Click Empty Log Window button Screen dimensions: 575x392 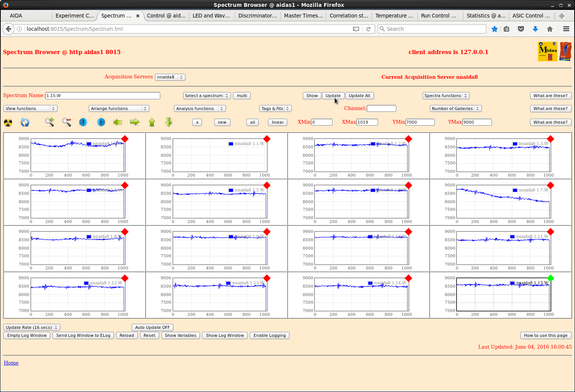click(x=27, y=335)
